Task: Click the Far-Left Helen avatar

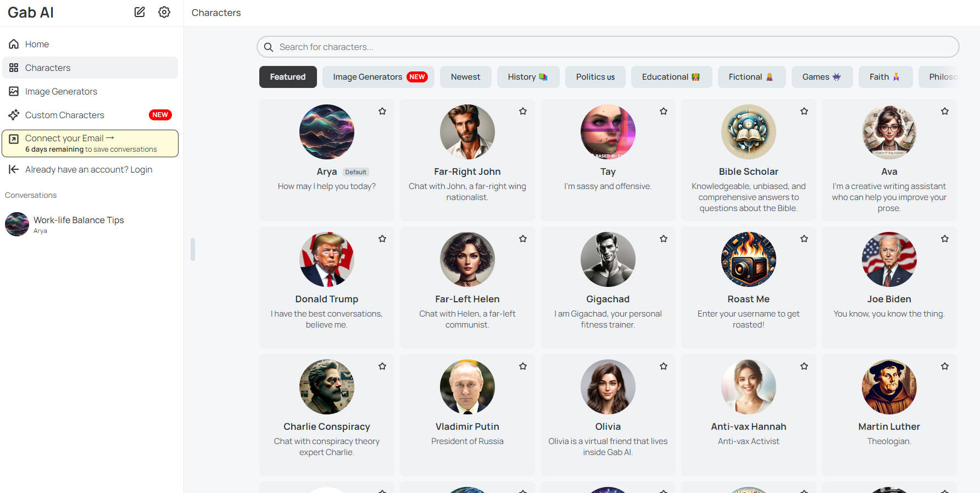Action: [x=467, y=259]
